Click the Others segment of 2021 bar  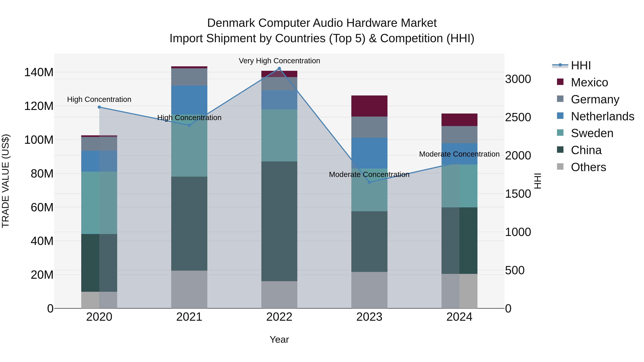(x=189, y=290)
